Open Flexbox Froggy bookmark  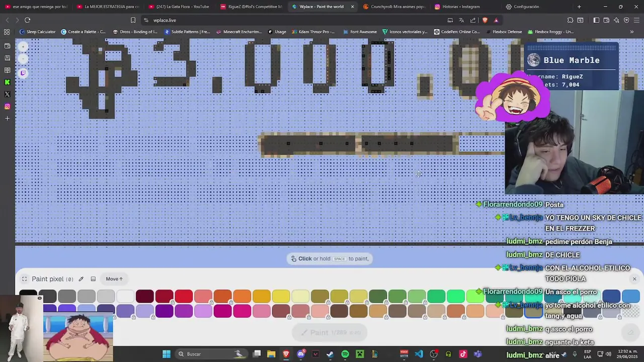(550, 32)
